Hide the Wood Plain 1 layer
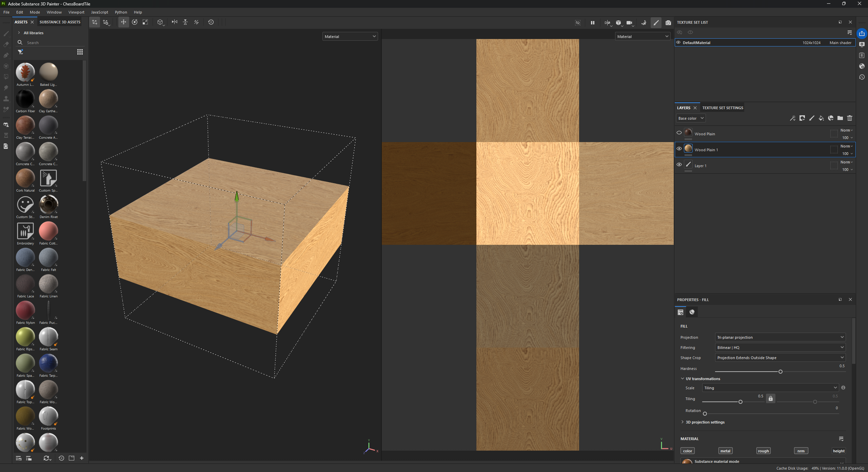This screenshot has width=868, height=472. click(x=679, y=149)
